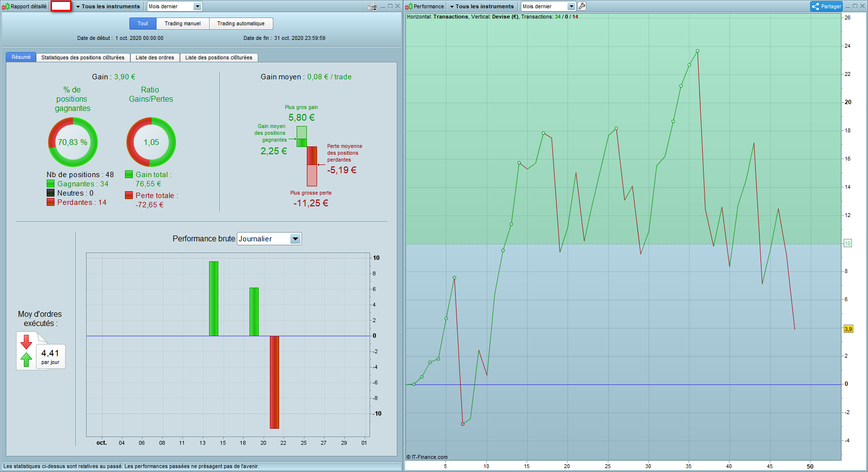Click the Perdantes : 14 label
868x472 pixels.
82,202
